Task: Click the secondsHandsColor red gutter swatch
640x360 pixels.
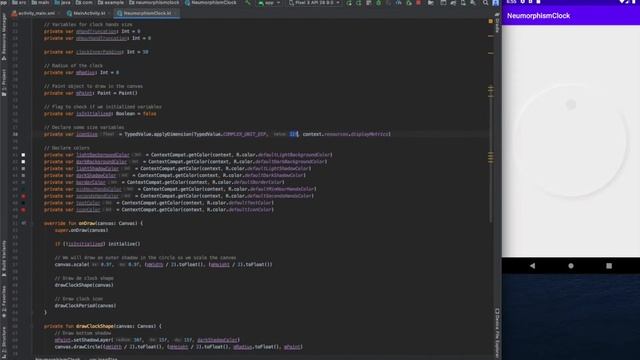Action: click(23, 196)
